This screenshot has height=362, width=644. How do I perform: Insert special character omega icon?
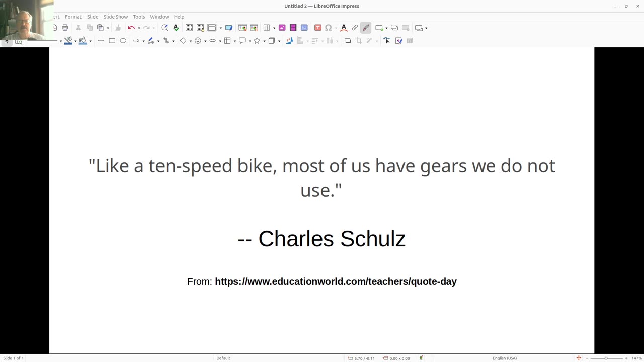pos(329,28)
